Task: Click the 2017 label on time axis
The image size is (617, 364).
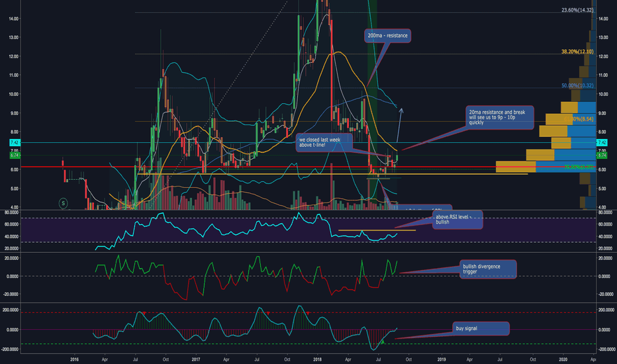Action: point(196,359)
